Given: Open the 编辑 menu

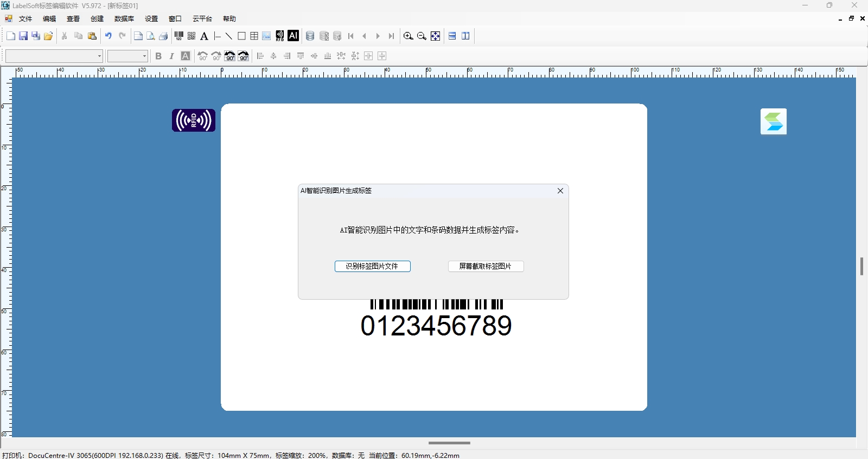Looking at the screenshot, I should [x=49, y=18].
